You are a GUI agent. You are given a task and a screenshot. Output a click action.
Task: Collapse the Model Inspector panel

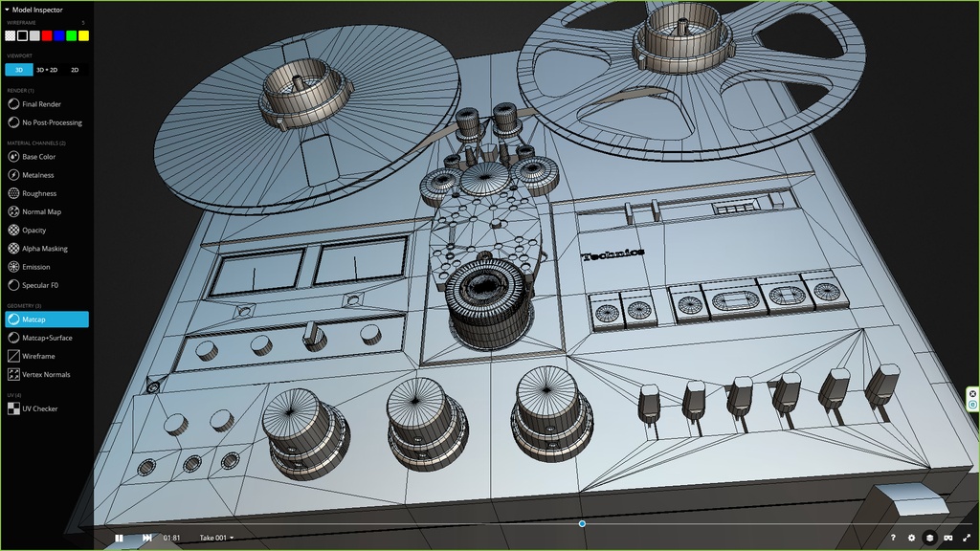(8, 10)
